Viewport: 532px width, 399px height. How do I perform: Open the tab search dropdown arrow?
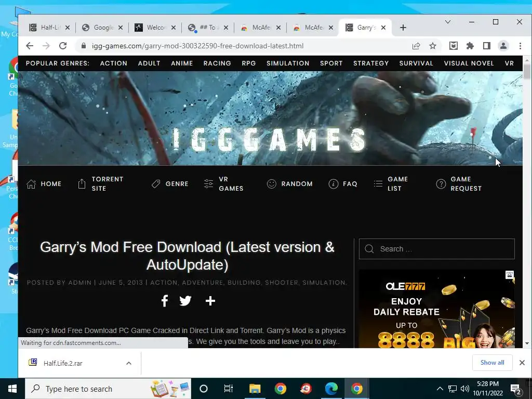pos(448,22)
